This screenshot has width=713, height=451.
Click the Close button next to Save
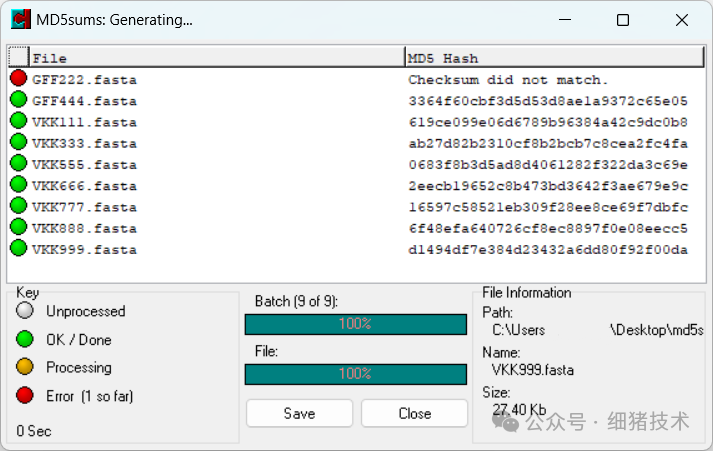pos(414,413)
